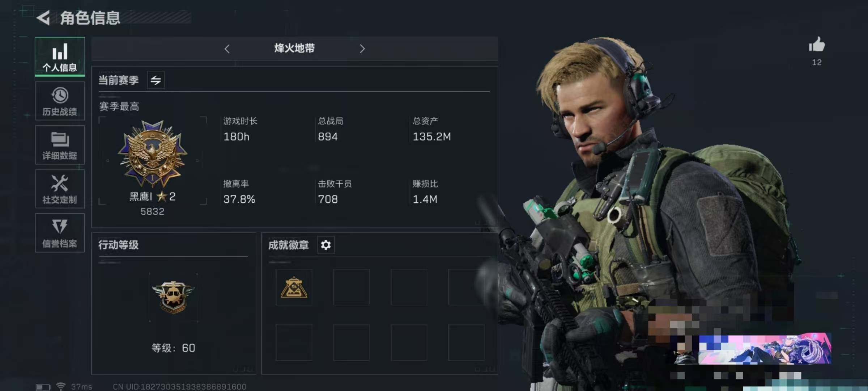Select the 详细数据 sidebar icon
This screenshot has height=391, width=868.
coord(60,145)
